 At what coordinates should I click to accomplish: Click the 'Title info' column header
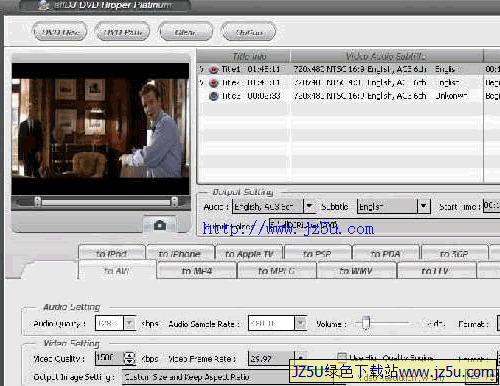(x=243, y=56)
